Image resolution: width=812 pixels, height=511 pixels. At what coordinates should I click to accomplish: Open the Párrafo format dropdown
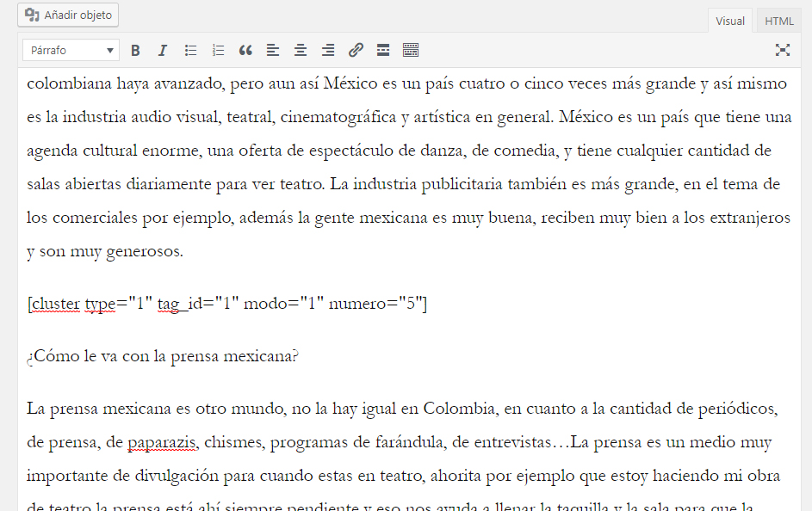[71, 50]
